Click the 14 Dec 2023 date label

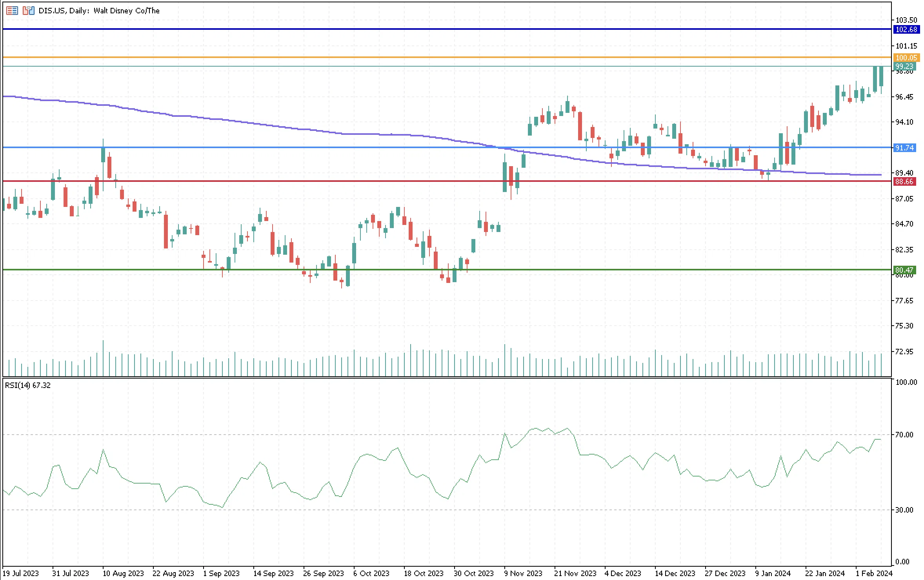[x=675, y=573]
